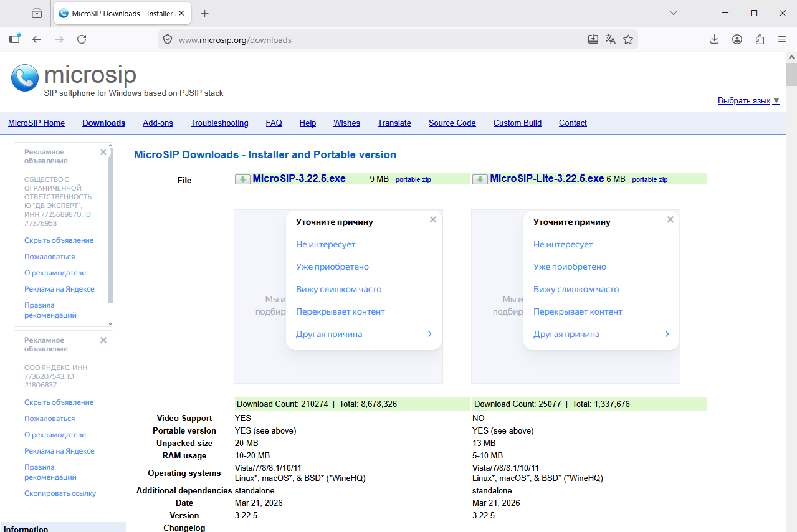Open the 'Выбрать язык' language dropdown
Viewport: 797px width, 532px height.
pyautogui.click(x=748, y=100)
